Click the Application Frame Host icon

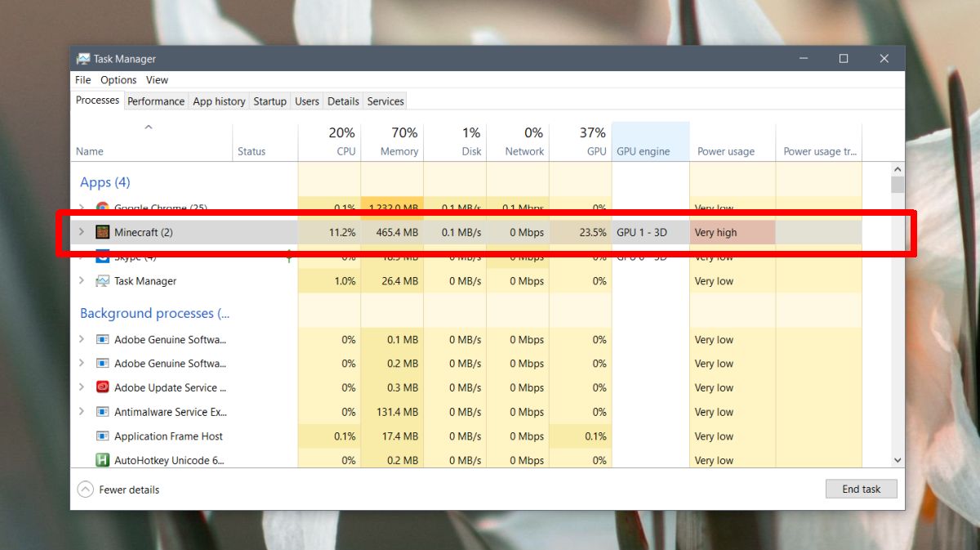101,436
